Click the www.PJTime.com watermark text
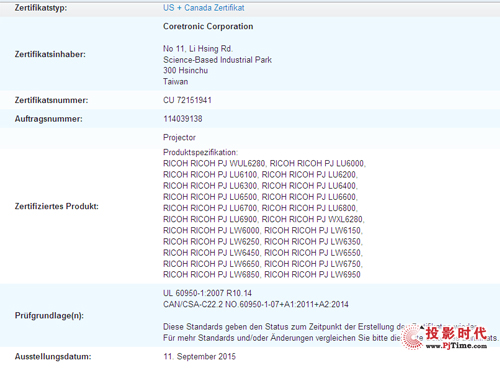The width and height of the screenshot is (500, 375). pyautogui.click(x=456, y=346)
